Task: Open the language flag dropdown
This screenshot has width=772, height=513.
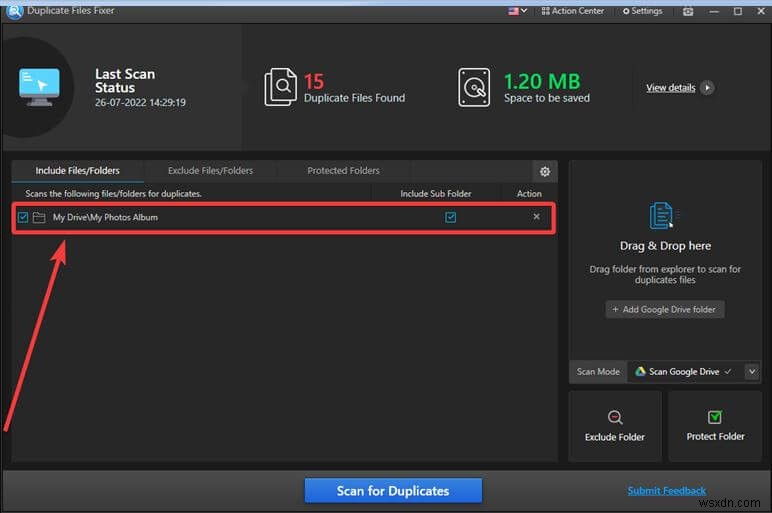Action: point(517,11)
